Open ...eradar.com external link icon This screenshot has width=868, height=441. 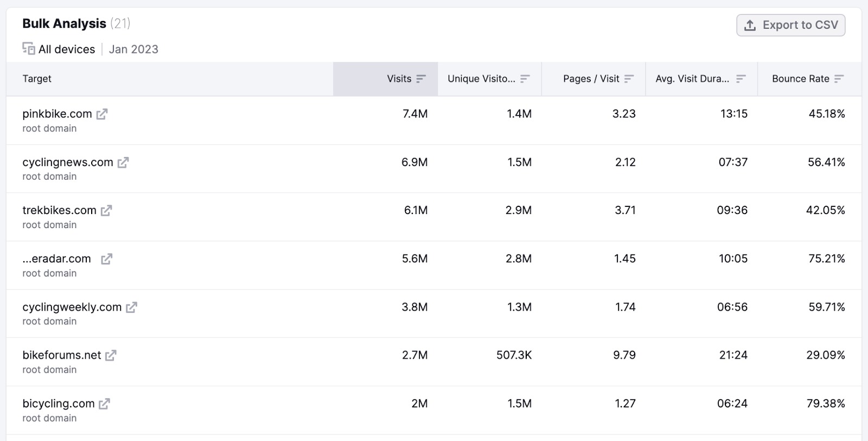point(106,259)
